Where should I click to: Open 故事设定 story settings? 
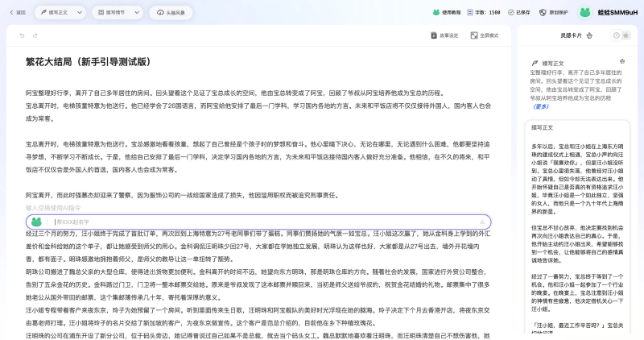444,35
